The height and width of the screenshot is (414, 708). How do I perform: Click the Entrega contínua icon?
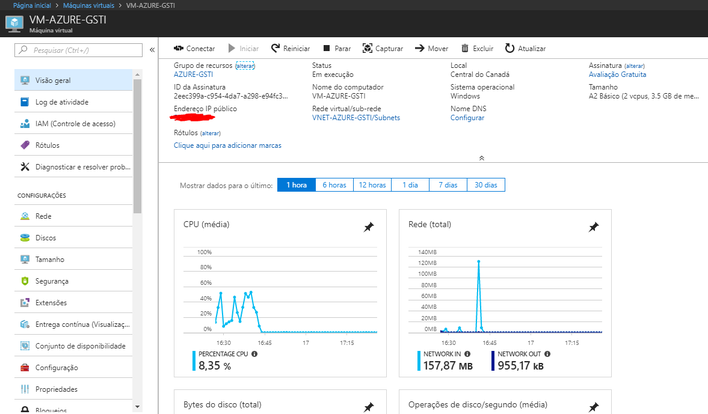tap(25, 325)
